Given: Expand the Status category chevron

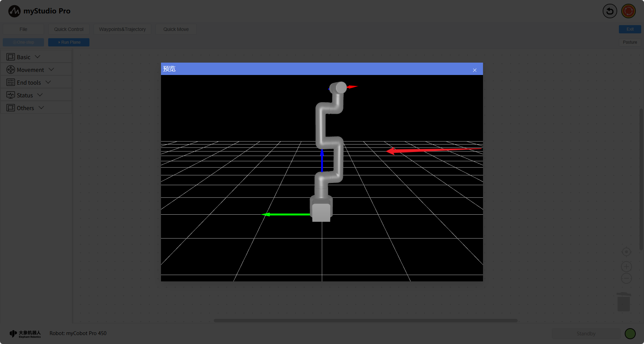Looking at the screenshot, I should click(x=40, y=95).
